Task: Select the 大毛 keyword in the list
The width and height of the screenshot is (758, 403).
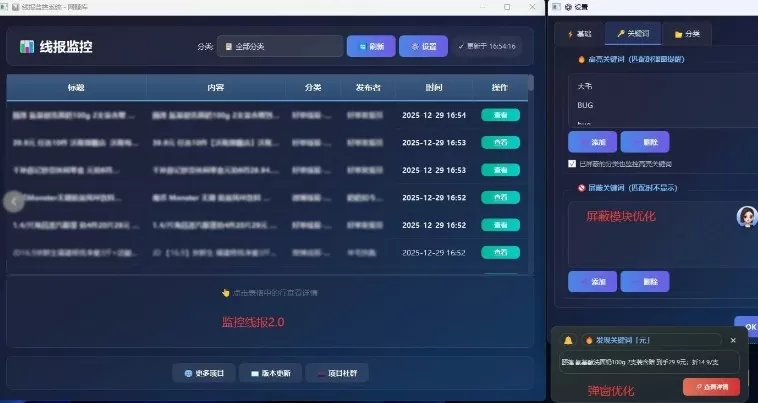Action: pos(584,86)
